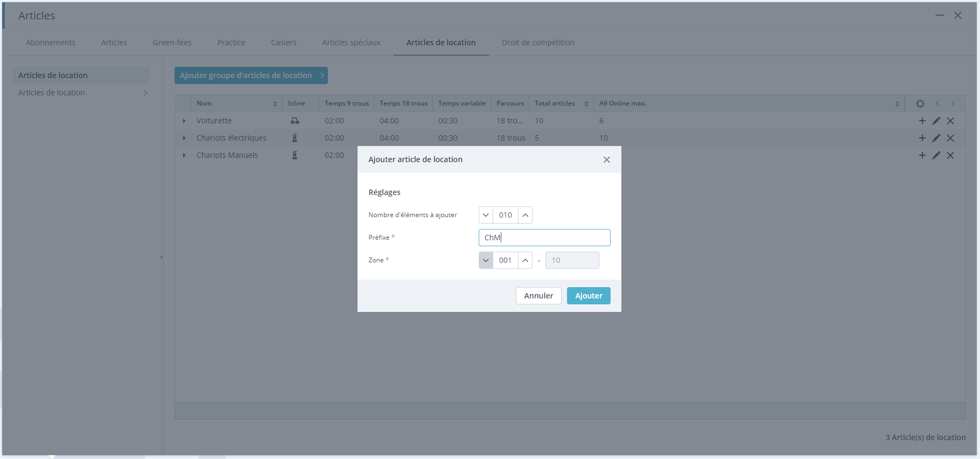Delete the Chariots Manuels row

(950, 155)
